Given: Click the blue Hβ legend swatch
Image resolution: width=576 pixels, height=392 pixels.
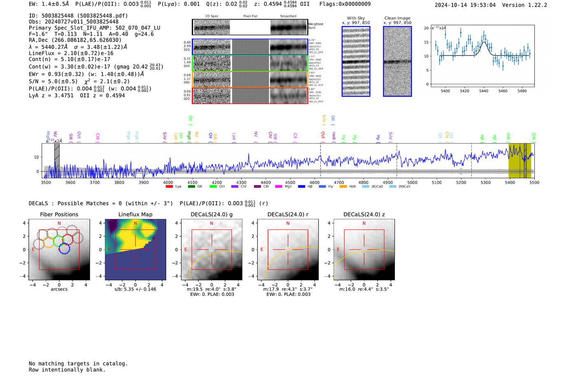Looking at the screenshot, I should (302, 187).
